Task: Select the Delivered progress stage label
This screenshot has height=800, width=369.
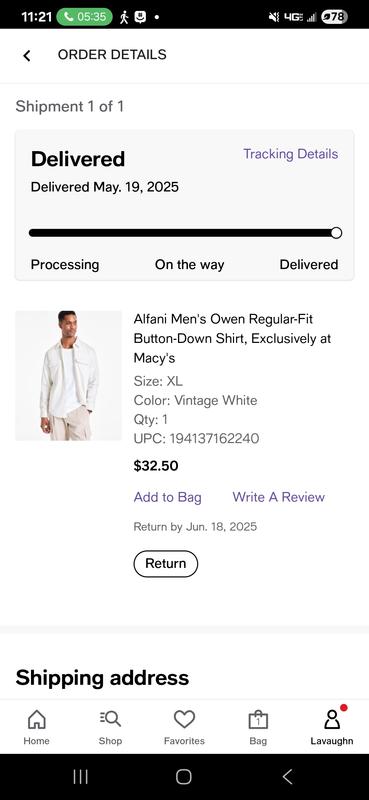Action: (x=309, y=265)
